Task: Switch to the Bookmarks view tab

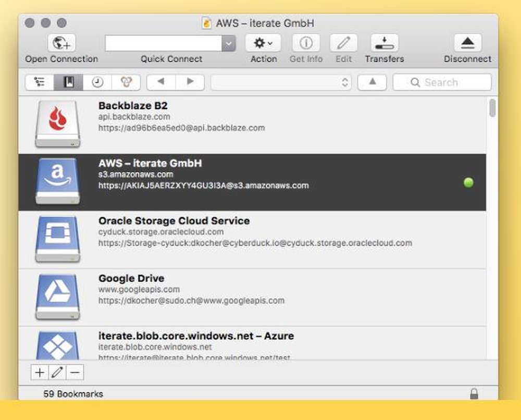Action: coord(68,82)
